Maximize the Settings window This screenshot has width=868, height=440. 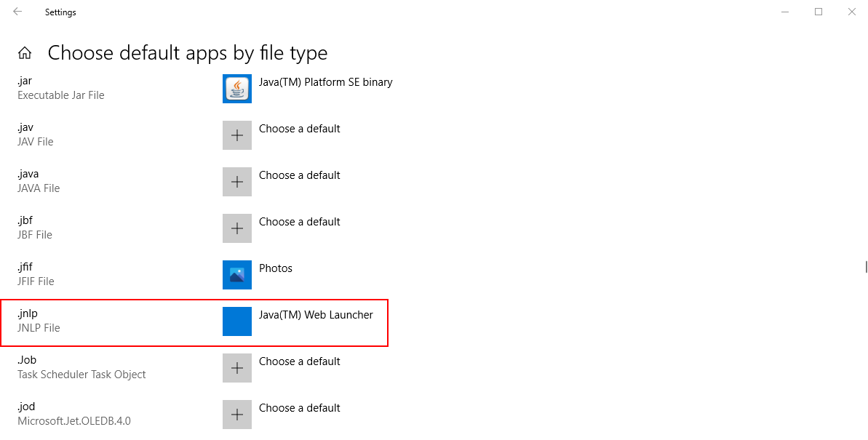(x=819, y=12)
